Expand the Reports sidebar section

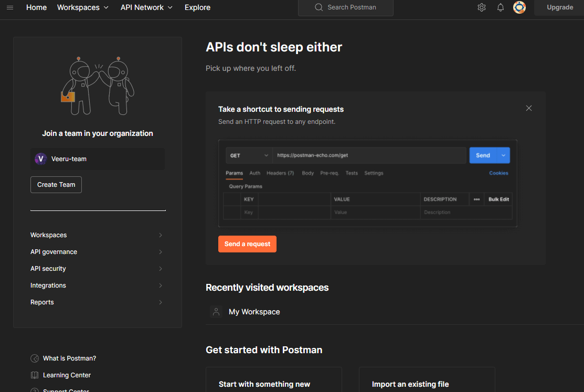[97, 302]
